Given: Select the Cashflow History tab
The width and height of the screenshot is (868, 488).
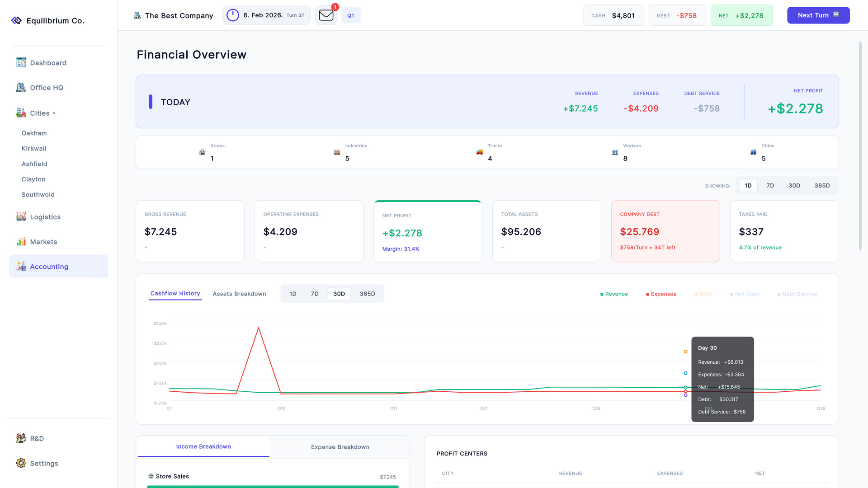Looking at the screenshot, I should coord(175,293).
